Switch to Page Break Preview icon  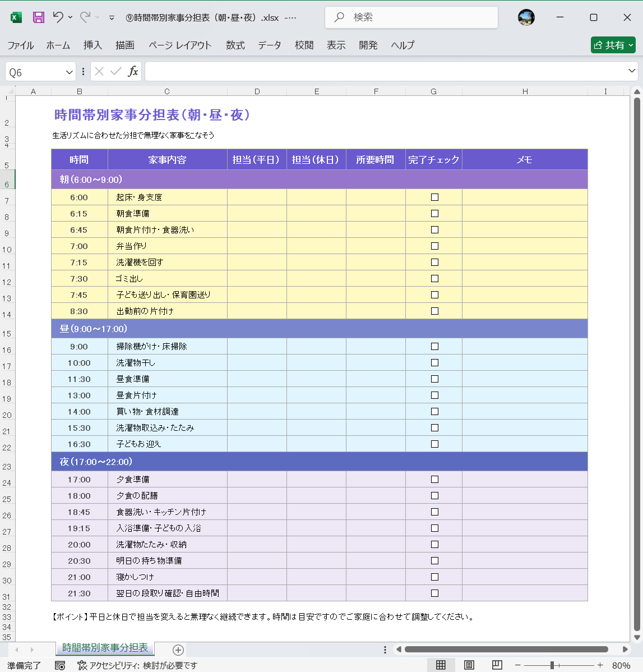[x=497, y=665]
